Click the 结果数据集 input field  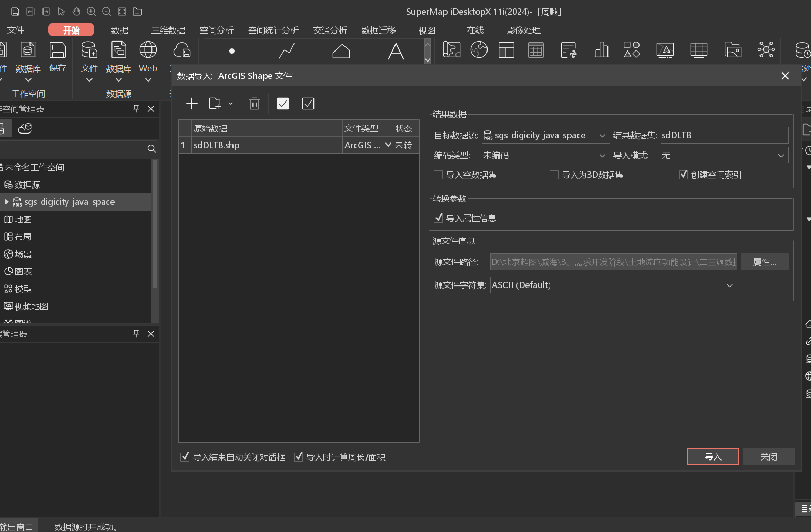pos(725,135)
